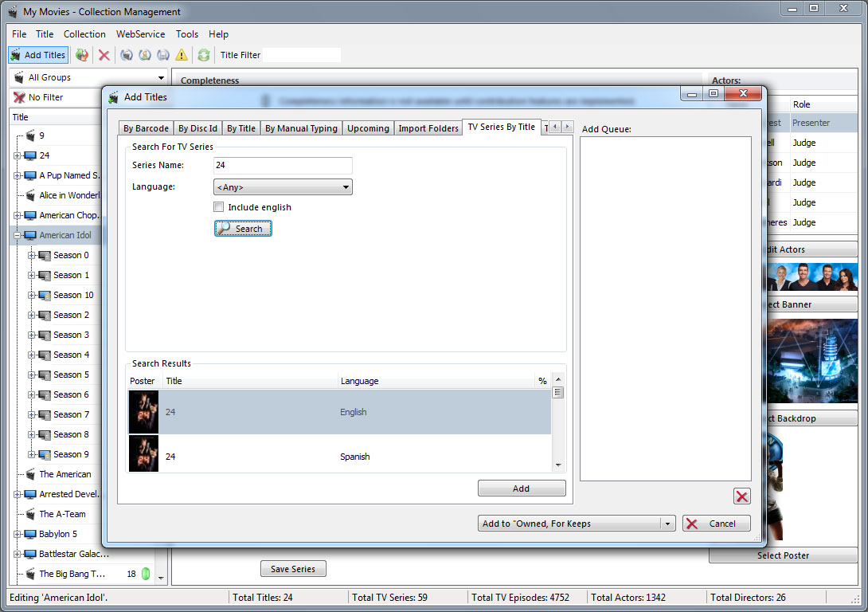The image size is (868, 612).
Task: Click the red X delete toolbar icon
Action: coord(104,55)
